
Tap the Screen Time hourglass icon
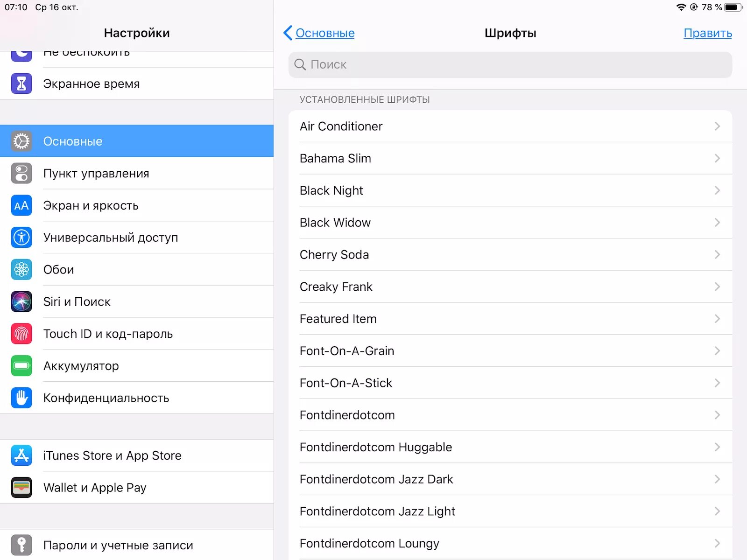point(21,84)
